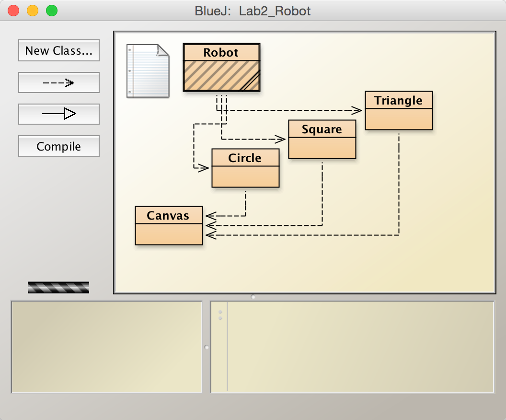The height and width of the screenshot is (420, 506).
Task: Click inside the object bench pane
Action: pyautogui.click(x=106, y=347)
